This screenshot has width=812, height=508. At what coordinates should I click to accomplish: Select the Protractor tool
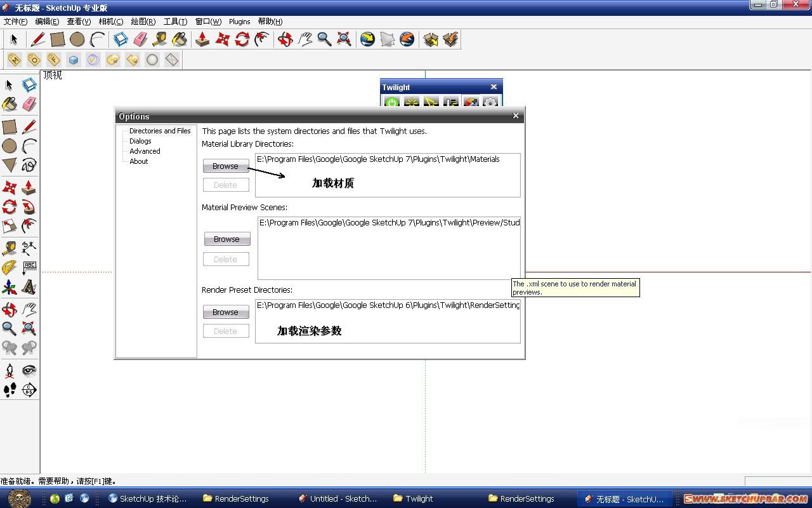click(x=10, y=267)
